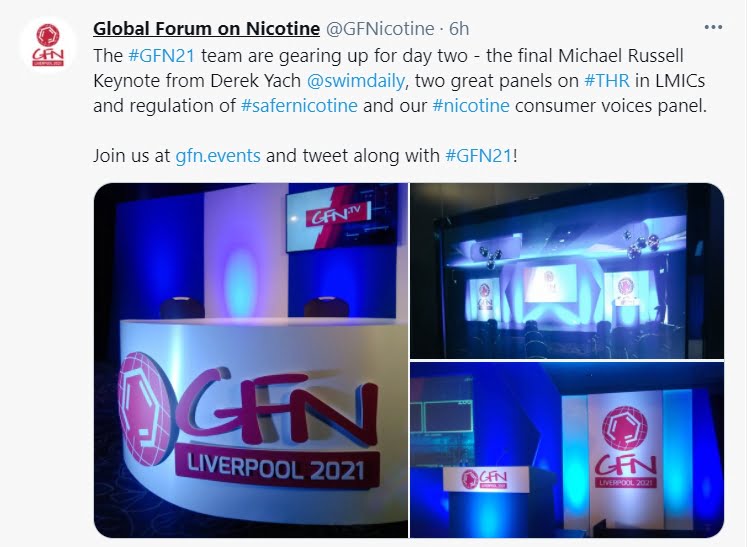This screenshot has height=547, width=755.
Task: Open the GFN podium and banner photo
Action: 567,450
